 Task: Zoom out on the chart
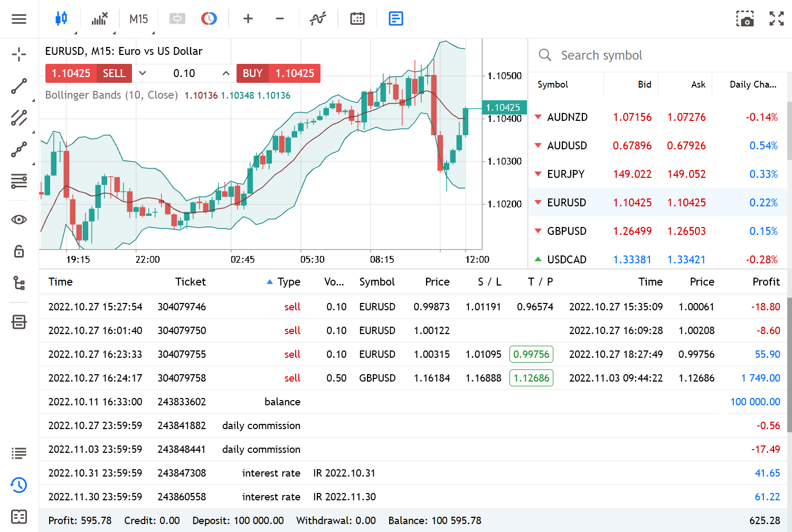click(x=280, y=18)
